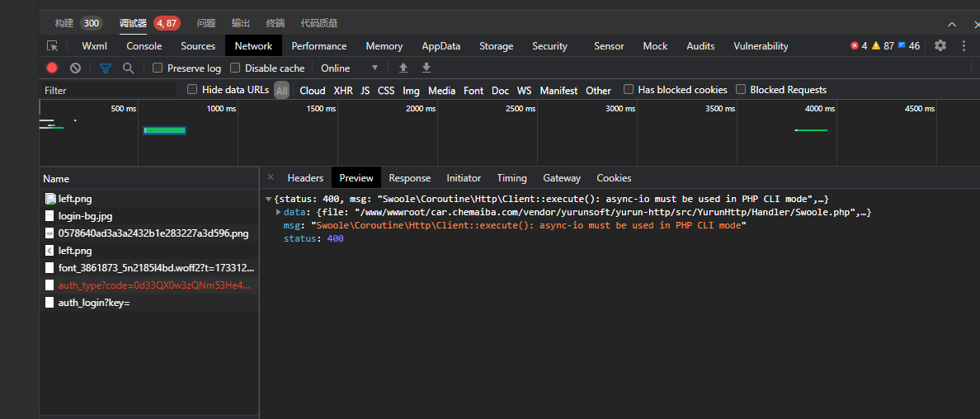Image resolution: width=980 pixels, height=419 pixels.
Task: Switch to the Console tab
Action: (x=144, y=45)
